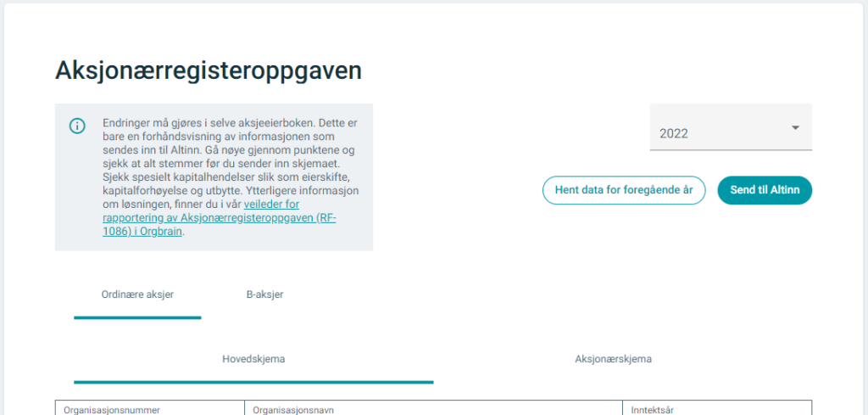This screenshot has height=415, width=868.
Task: Click the dropdown arrow next to 2022
Action: click(795, 127)
